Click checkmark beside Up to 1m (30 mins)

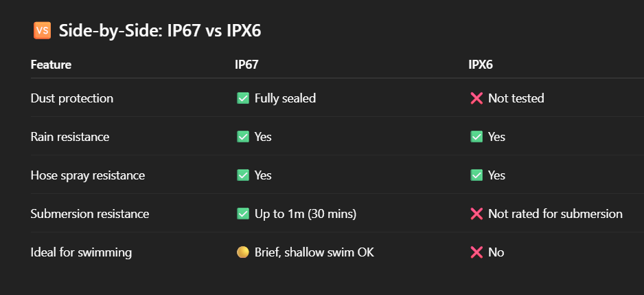243,214
